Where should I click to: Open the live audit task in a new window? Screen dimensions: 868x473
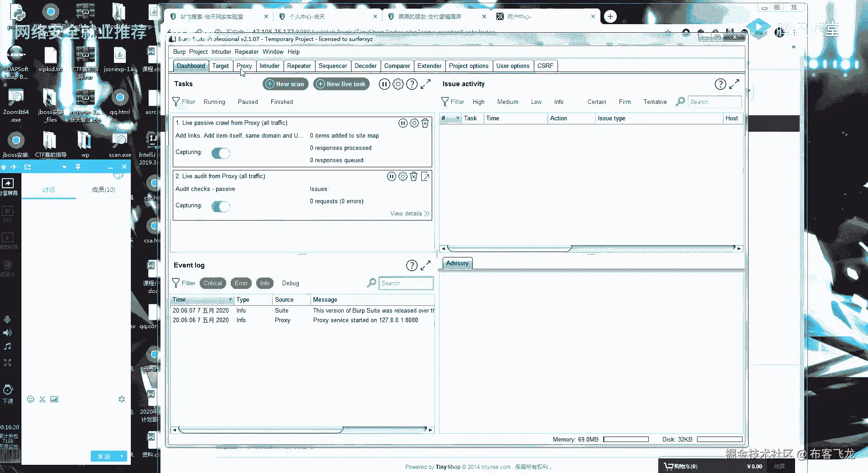[425, 176]
